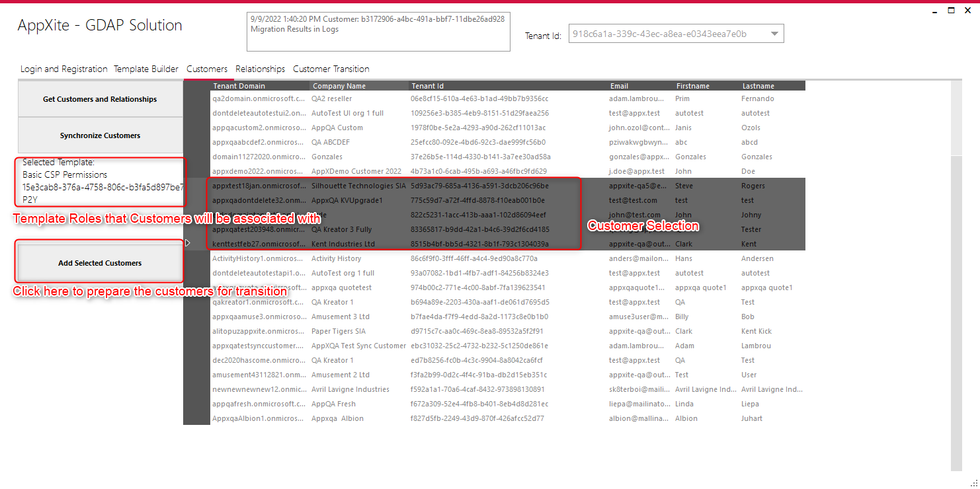980x489 pixels.
Task: Go to the Customer Transition tab
Action: (x=331, y=69)
